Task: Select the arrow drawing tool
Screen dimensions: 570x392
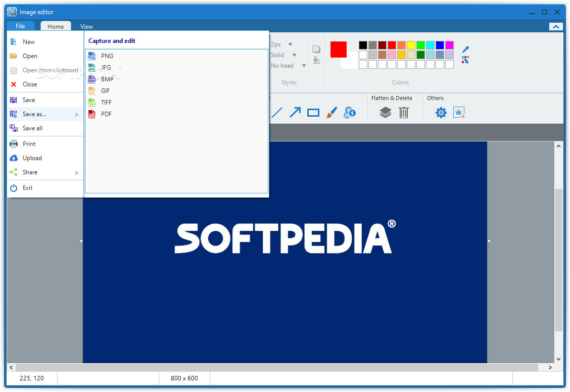Action: click(295, 113)
